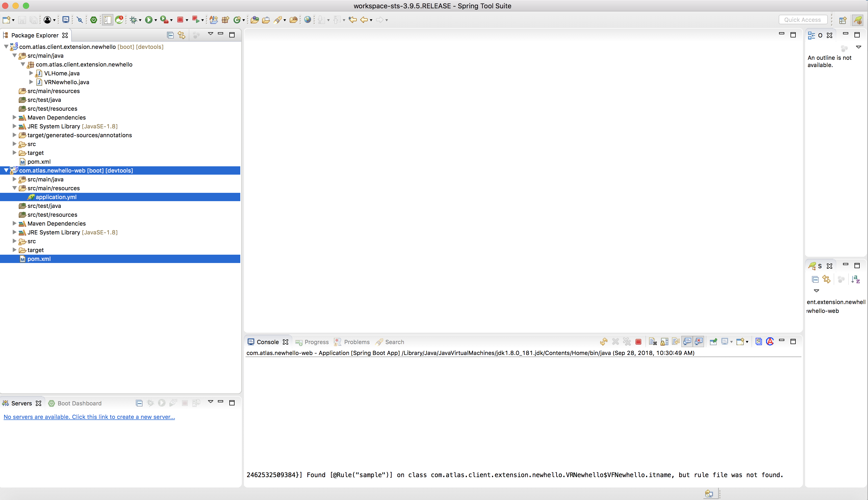Click the Relaunch icon in Console toolbar
Viewport: 868px width, 500px height.
pyautogui.click(x=604, y=342)
